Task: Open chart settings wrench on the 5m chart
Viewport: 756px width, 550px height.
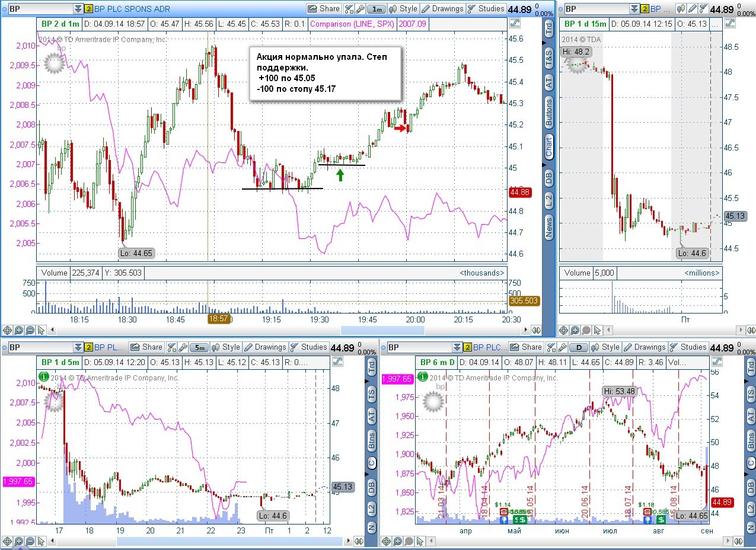Action: tap(183, 347)
